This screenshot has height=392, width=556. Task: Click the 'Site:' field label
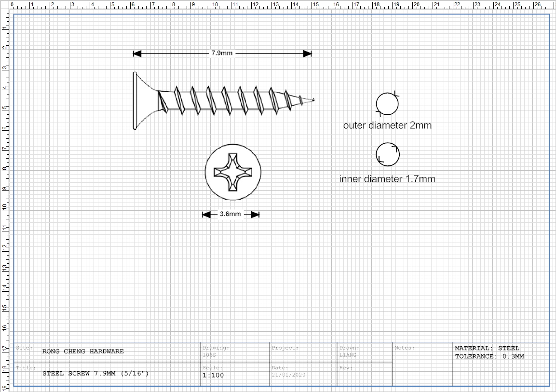(24, 348)
